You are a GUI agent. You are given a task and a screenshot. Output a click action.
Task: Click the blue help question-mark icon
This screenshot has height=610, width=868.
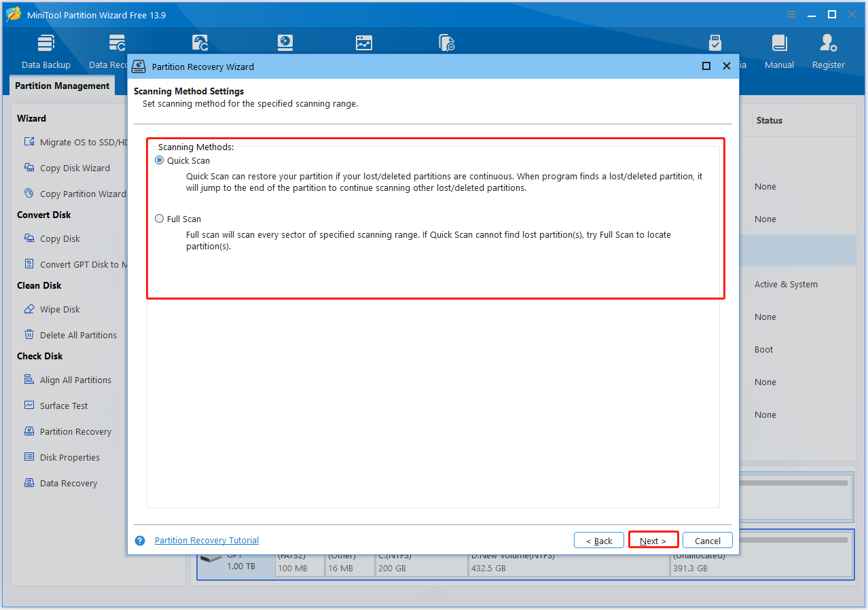pos(140,541)
